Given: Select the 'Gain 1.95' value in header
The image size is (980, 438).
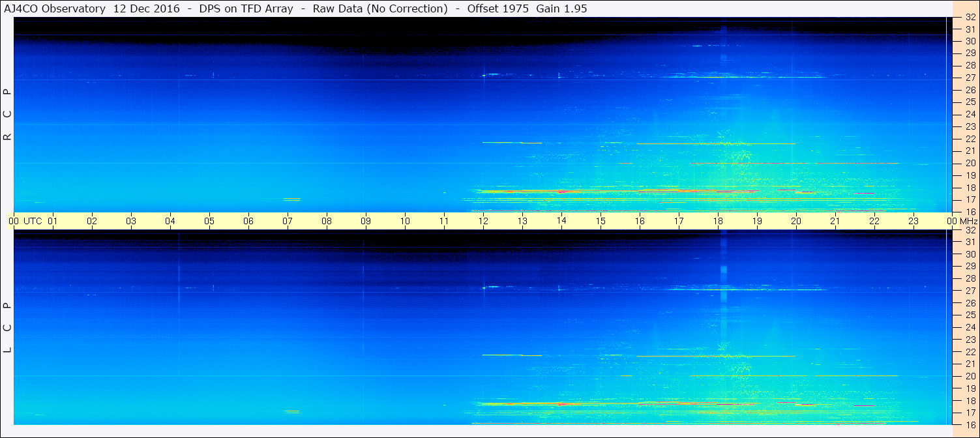Looking at the screenshot, I should (x=561, y=8).
